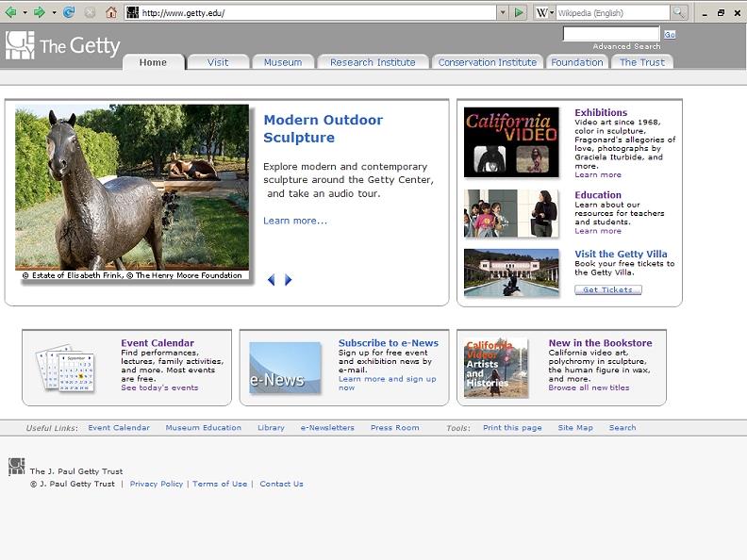Click the magnifier search icon in the toolbar

point(678,13)
